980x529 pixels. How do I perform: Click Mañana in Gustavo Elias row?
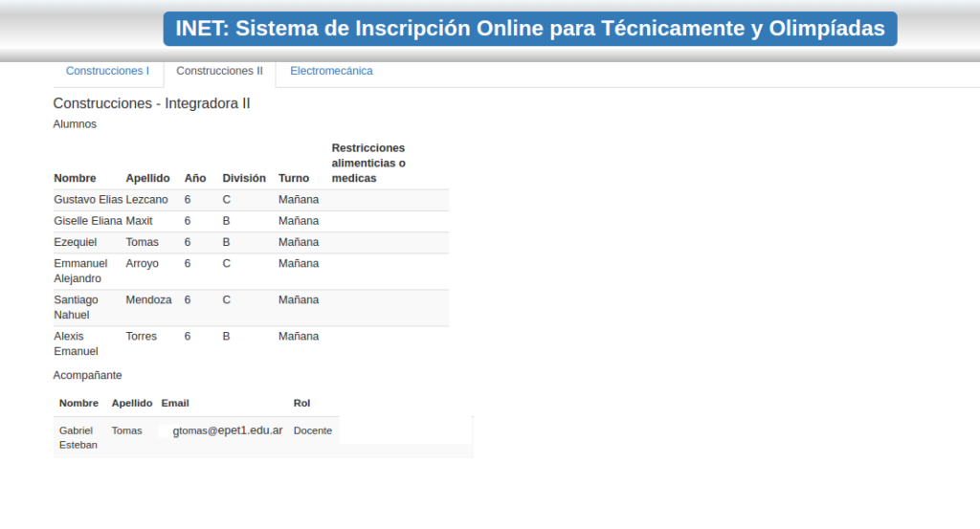299,200
